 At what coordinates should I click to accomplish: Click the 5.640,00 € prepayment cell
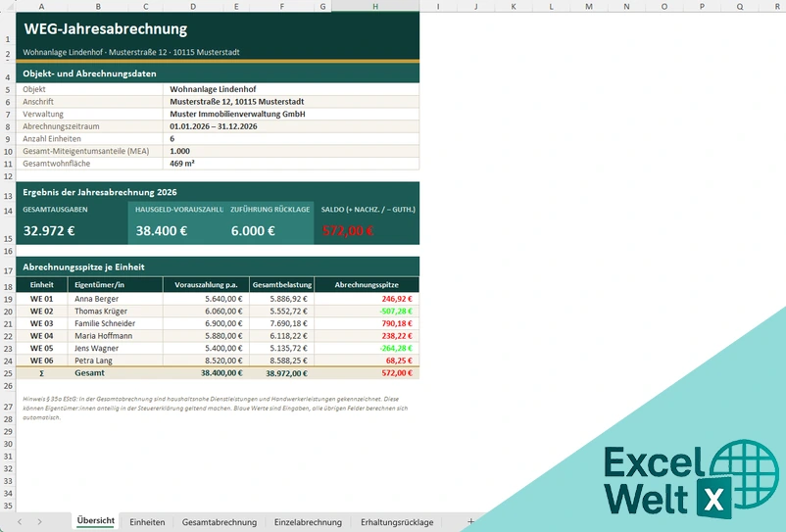tap(206, 299)
